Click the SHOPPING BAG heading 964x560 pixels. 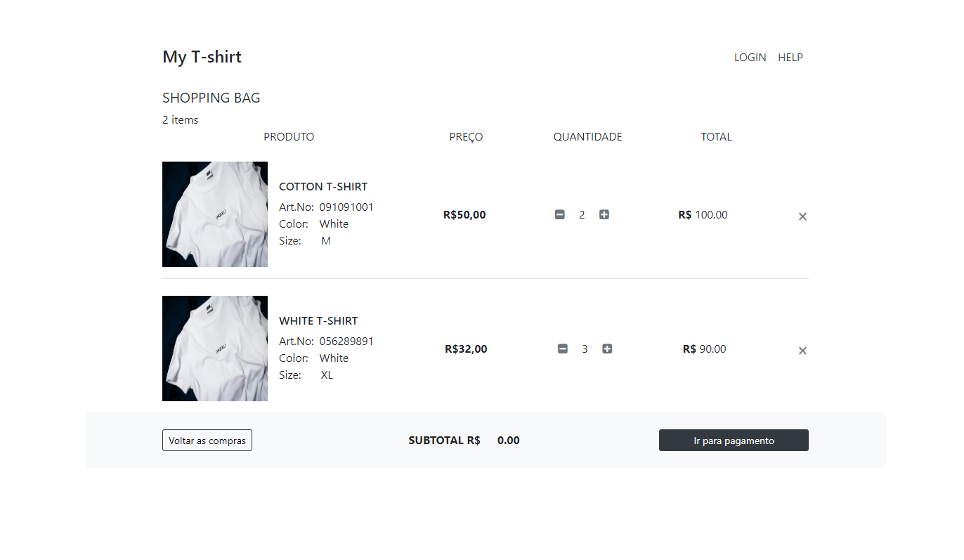(211, 98)
